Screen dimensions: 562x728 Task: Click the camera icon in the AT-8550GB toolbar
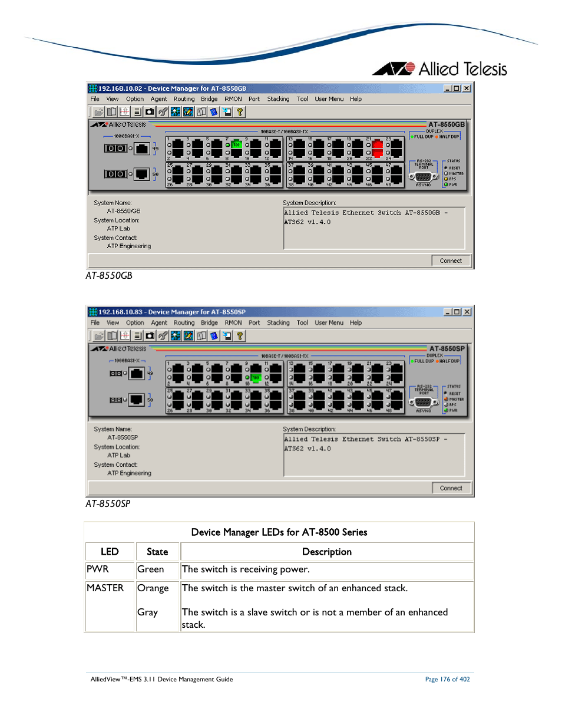150,111
